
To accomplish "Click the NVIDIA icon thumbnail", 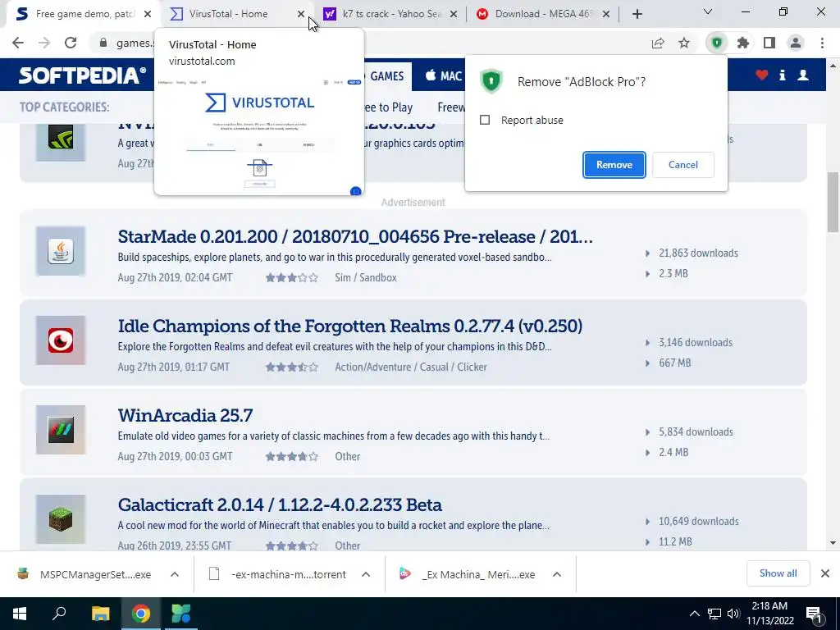I will click(x=61, y=142).
